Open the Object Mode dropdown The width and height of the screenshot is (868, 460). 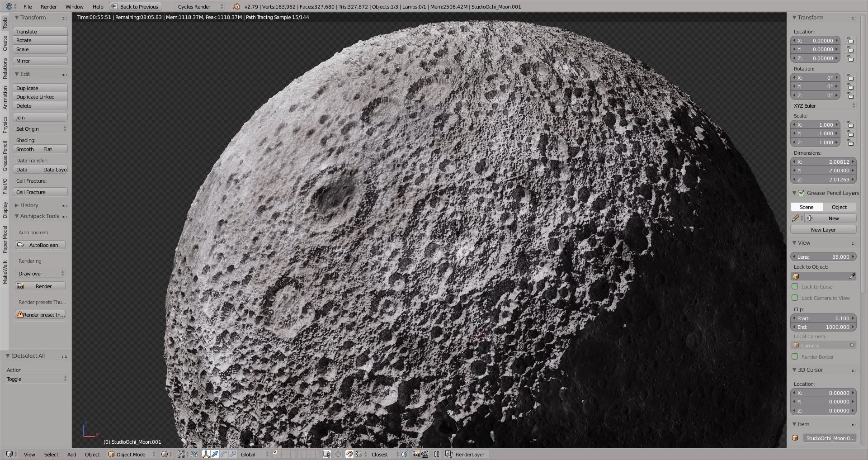tap(132, 454)
